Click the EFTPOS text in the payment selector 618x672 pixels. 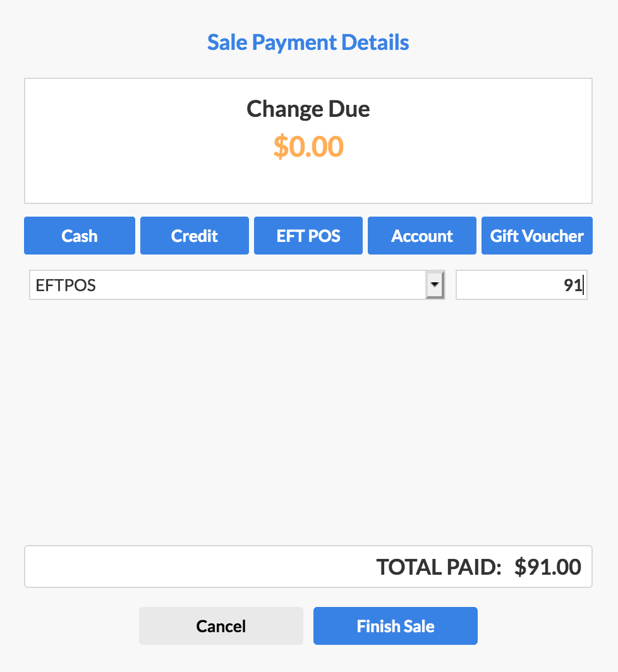tap(66, 285)
